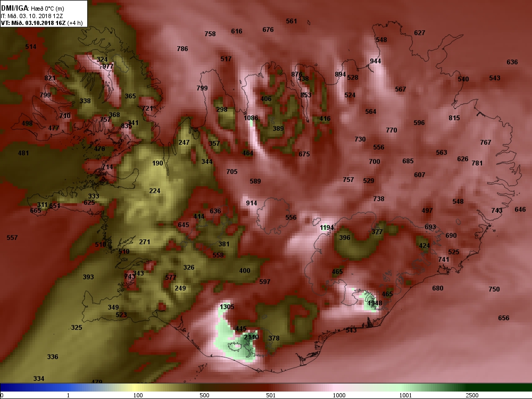Click the 876 value label

click(296, 74)
